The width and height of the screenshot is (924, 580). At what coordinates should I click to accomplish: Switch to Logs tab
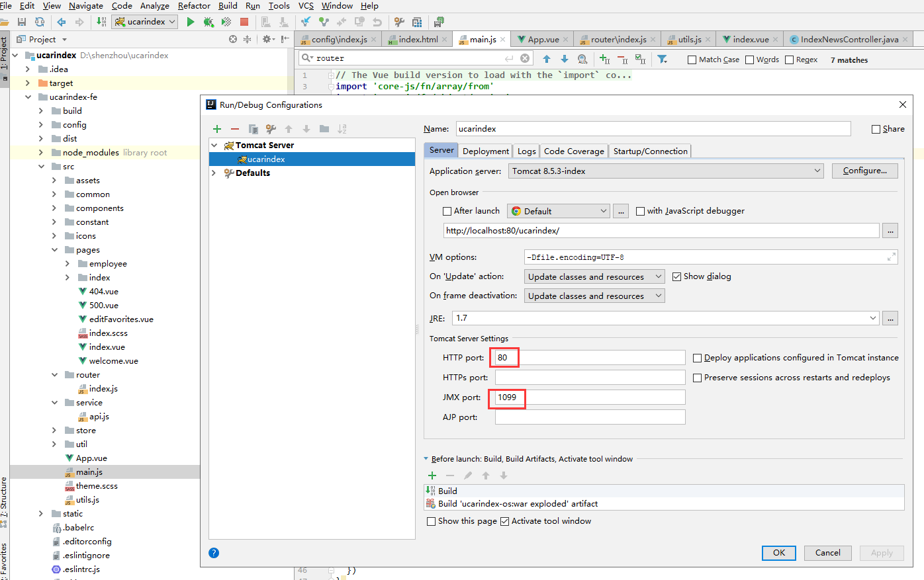tap(527, 151)
